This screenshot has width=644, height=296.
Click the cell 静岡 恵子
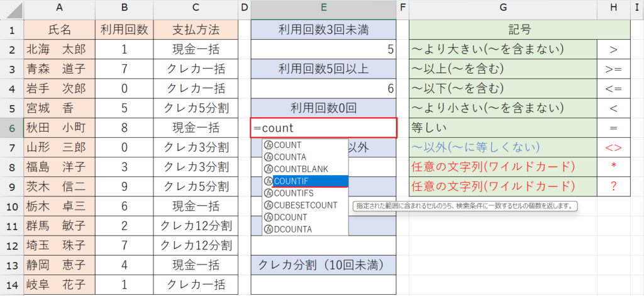(60, 265)
